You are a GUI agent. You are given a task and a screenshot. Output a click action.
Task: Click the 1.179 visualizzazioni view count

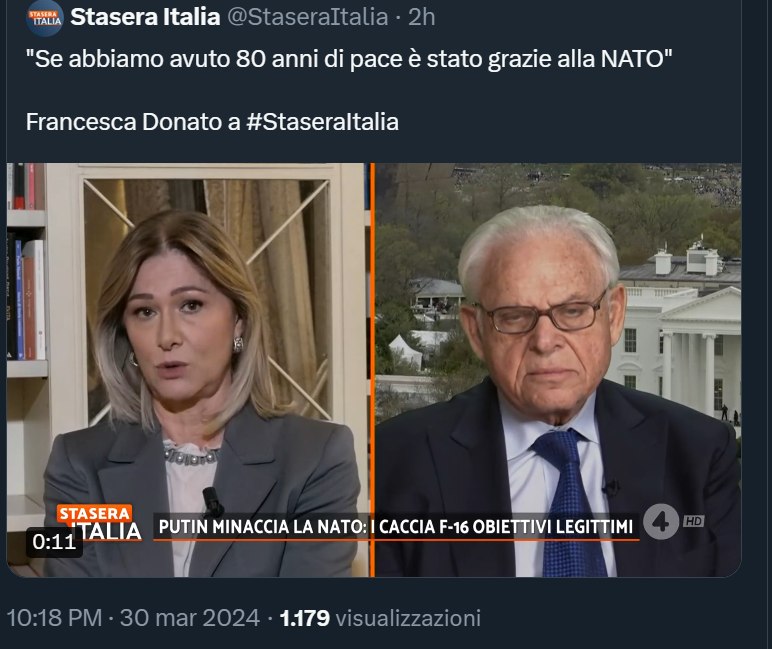click(x=380, y=618)
